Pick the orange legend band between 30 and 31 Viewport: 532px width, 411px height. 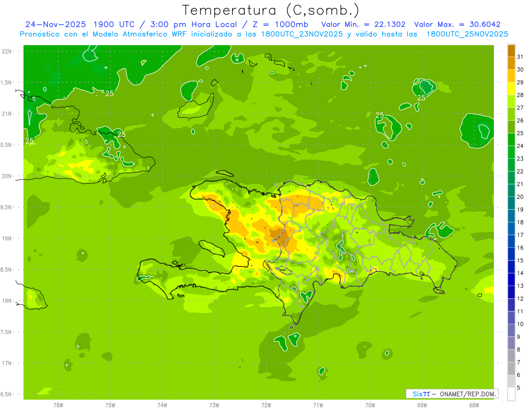coord(511,63)
